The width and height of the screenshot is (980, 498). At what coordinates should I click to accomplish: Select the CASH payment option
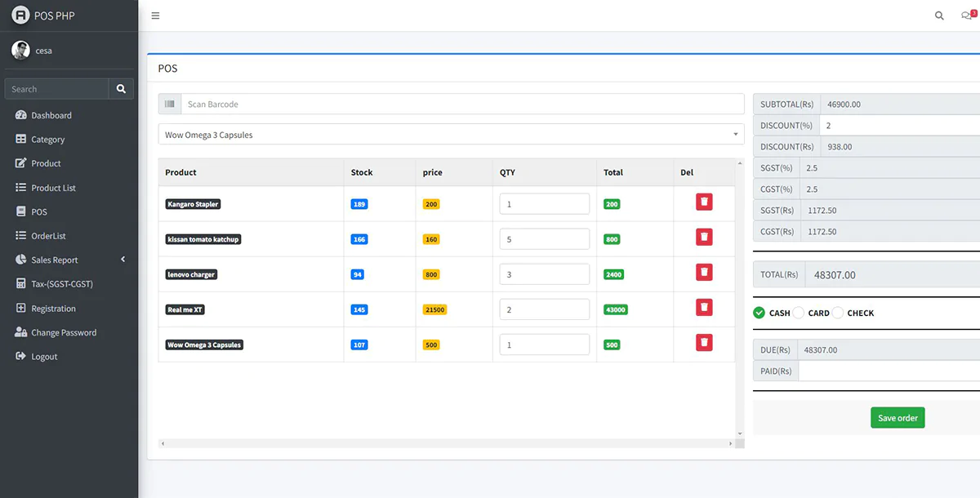click(759, 313)
